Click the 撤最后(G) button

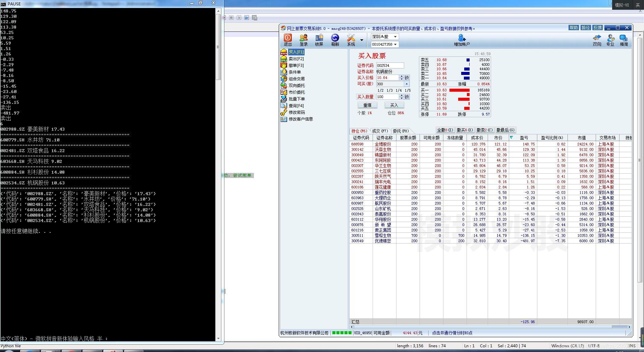pyautogui.click(x=505, y=130)
